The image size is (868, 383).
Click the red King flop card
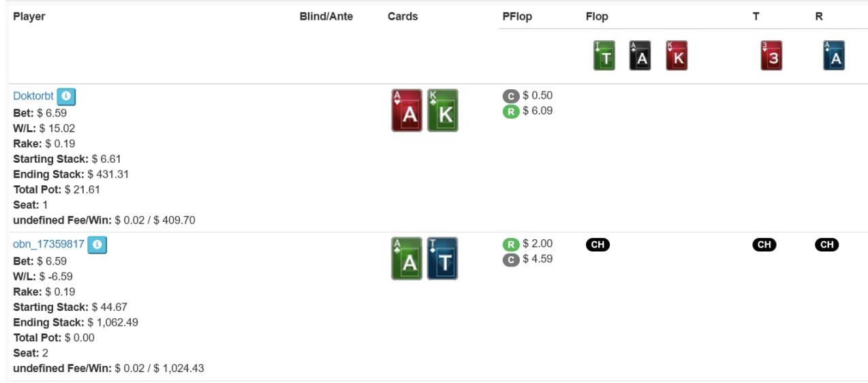pos(676,56)
